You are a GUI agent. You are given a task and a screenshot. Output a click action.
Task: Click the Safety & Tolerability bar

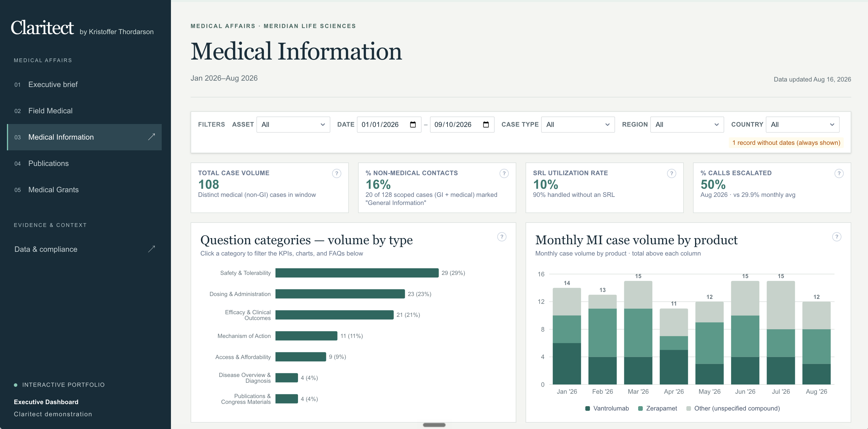point(357,273)
